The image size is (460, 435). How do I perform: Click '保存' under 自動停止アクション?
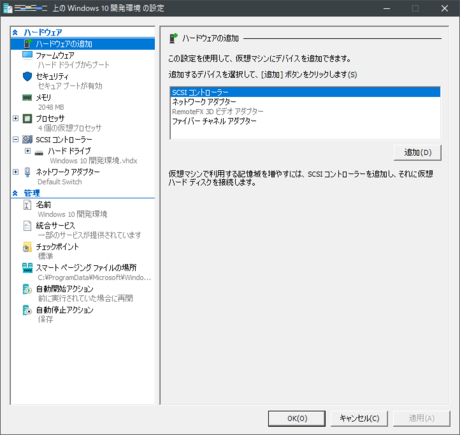click(x=45, y=319)
